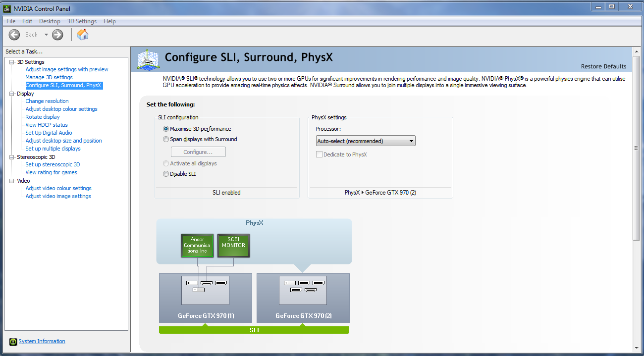Click the SLI page header cube icon
This screenshot has width=644, height=356.
148,59
